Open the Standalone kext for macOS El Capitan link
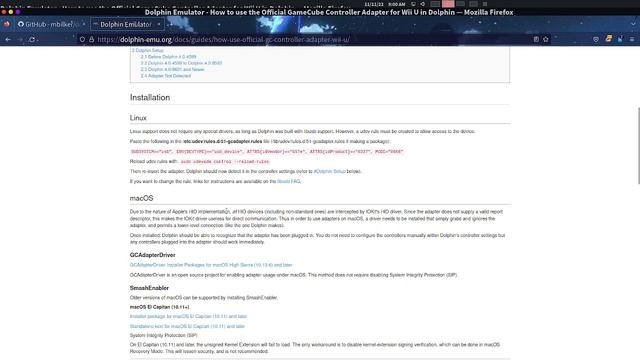 pyautogui.click(x=187, y=326)
